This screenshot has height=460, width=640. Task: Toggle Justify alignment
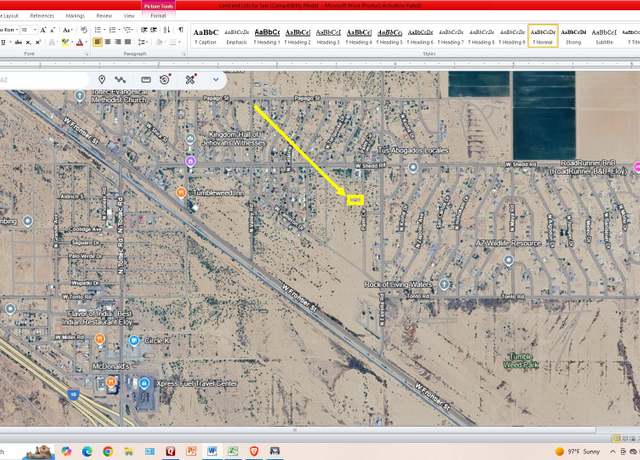tap(128, 42)
